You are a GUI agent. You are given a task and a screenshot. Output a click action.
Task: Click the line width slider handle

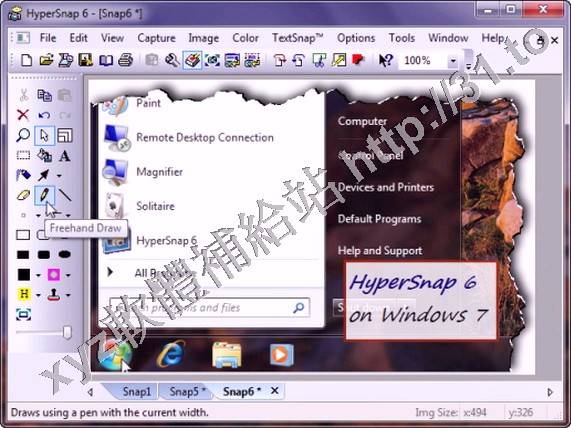tap(67, 332)
